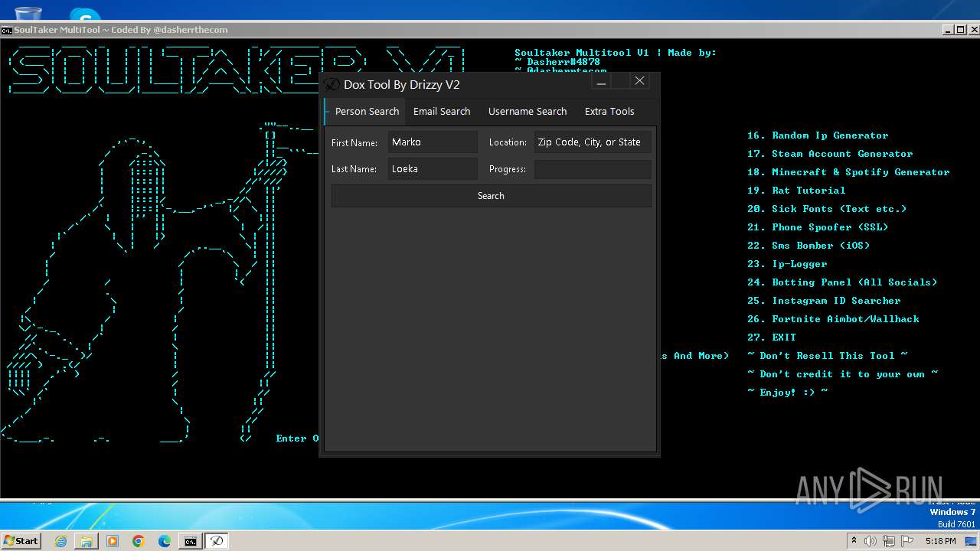Focus the Location zip code field
This screenshot has height=551, width=980.
[x=593, y=142]
